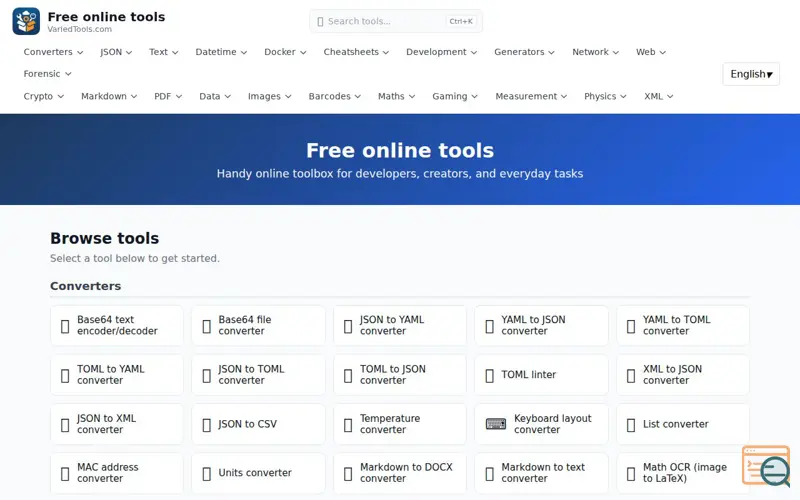The height and width of the screenshot is (500, 800).
Task: Open the Physics menu
Action: point(605,96)
